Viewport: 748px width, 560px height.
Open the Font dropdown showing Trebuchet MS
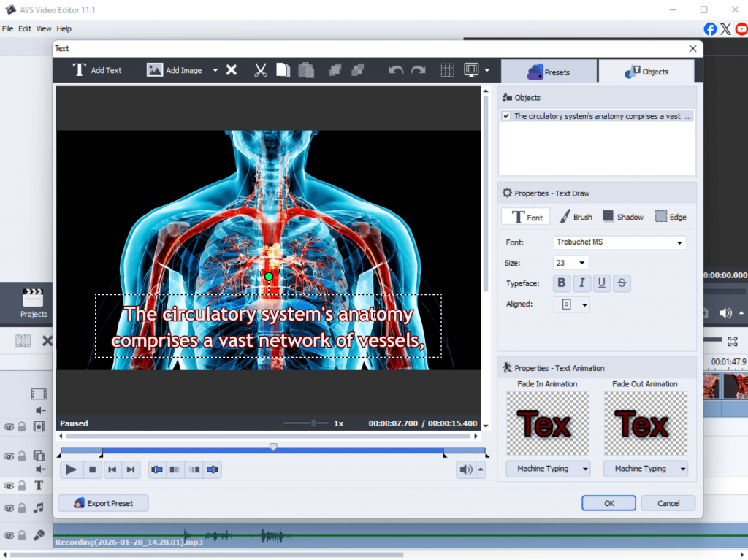click(619, 242)
